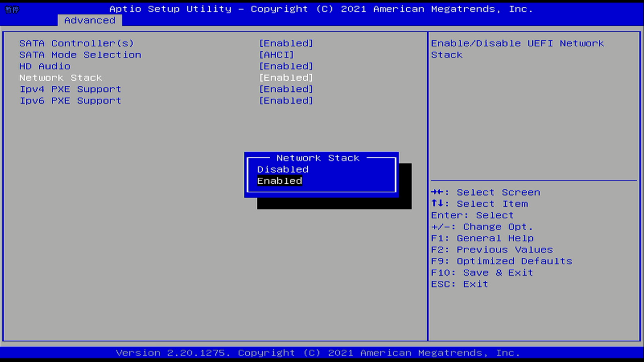Click F2: Previous Values hint

(x=492, y=250)
